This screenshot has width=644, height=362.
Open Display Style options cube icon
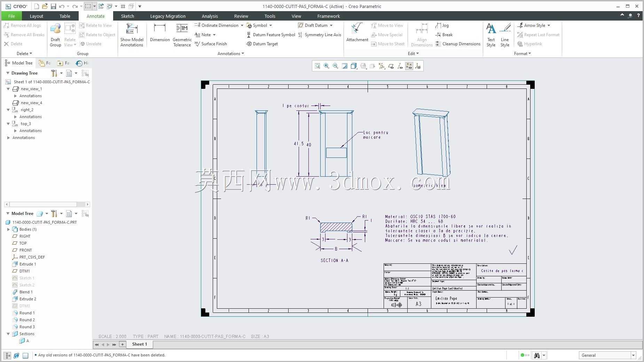354,66
